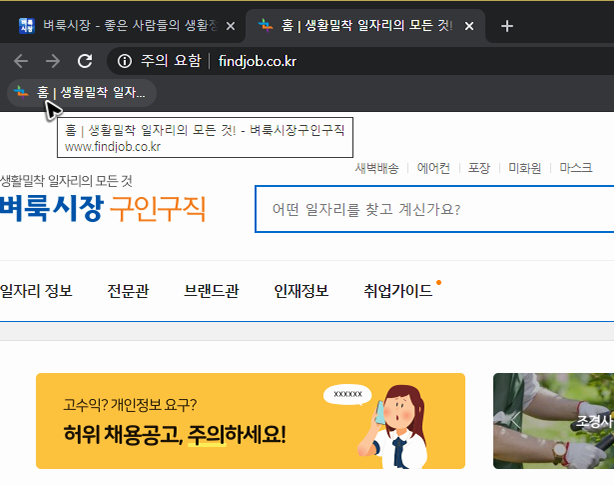
Task: Click the site information 주의 요함 icon
Action: pyautogui.click(x=125, y=61)
